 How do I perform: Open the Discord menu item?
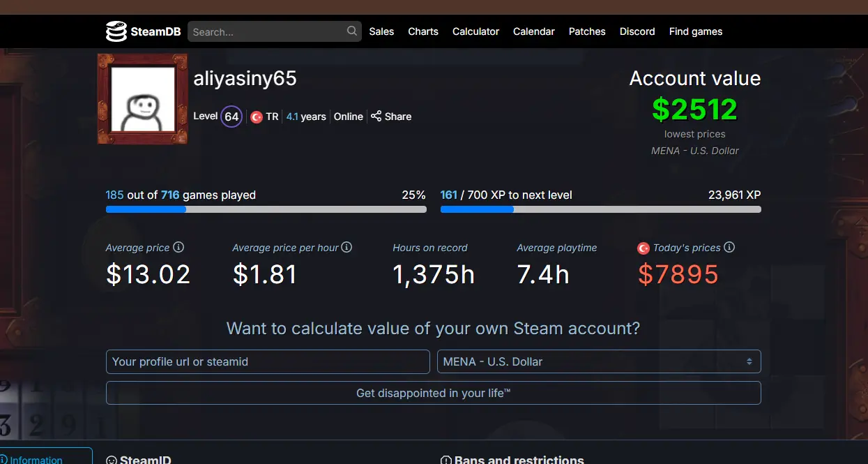click(x=637, y=31)
